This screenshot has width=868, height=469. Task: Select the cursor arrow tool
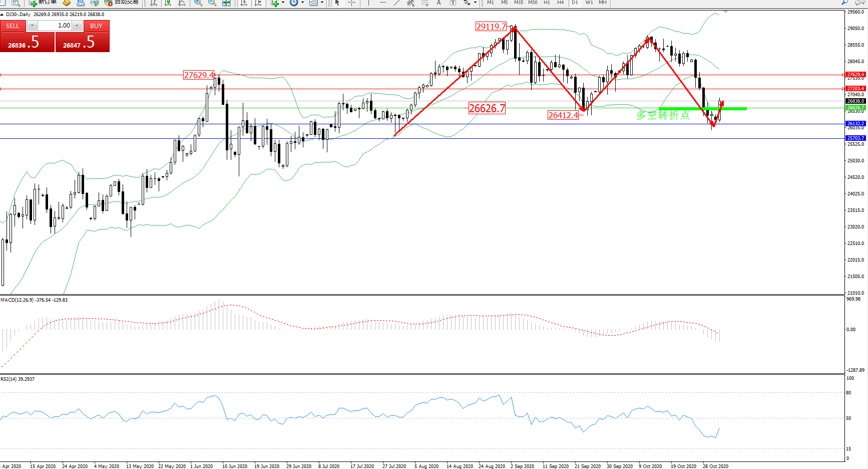tap(337, 3)
